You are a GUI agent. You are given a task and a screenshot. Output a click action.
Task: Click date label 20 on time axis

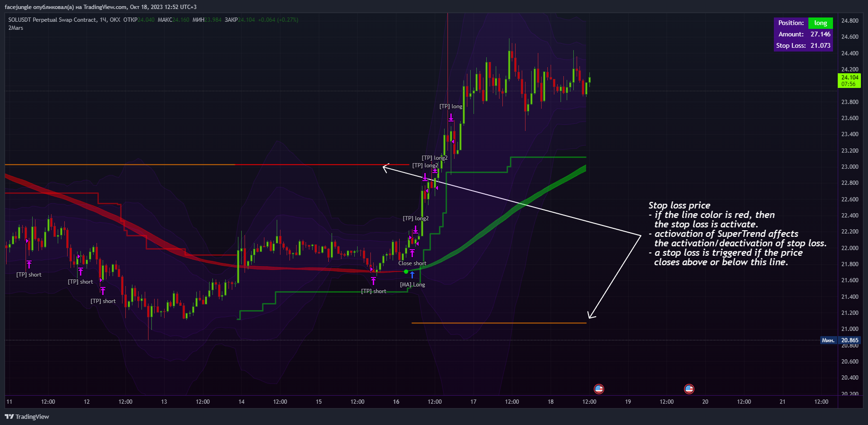click(x=705, y=402)
